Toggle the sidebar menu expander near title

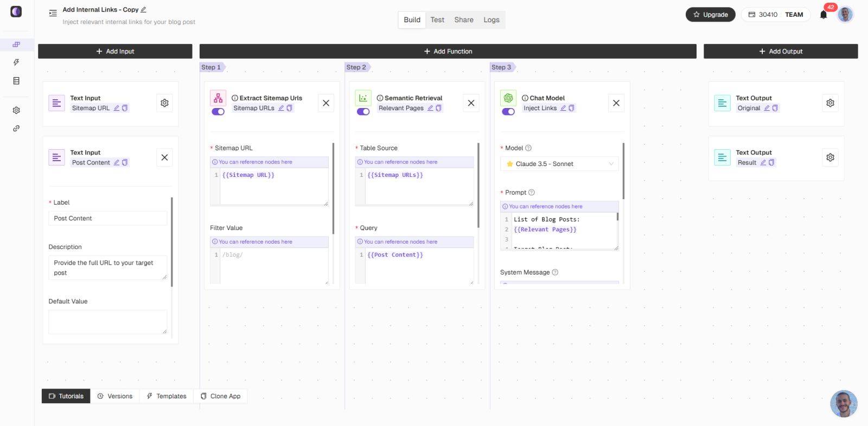click(53, 13)
